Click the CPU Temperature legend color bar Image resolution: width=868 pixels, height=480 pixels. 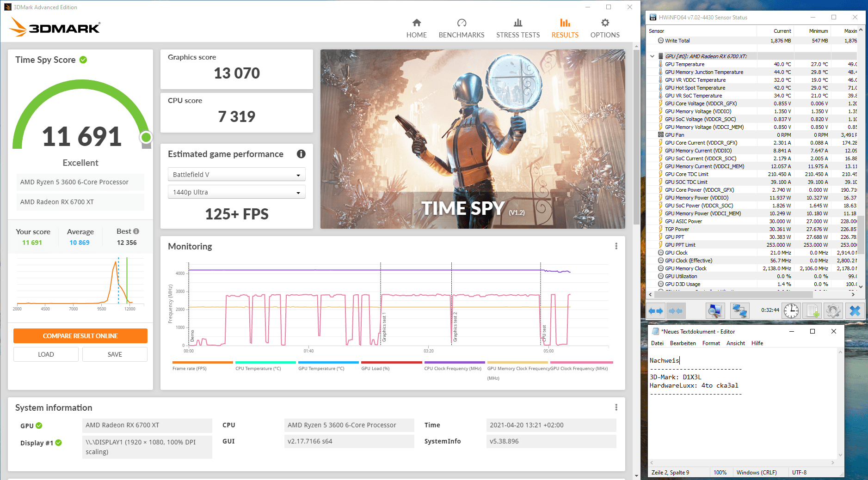[265, 362]
